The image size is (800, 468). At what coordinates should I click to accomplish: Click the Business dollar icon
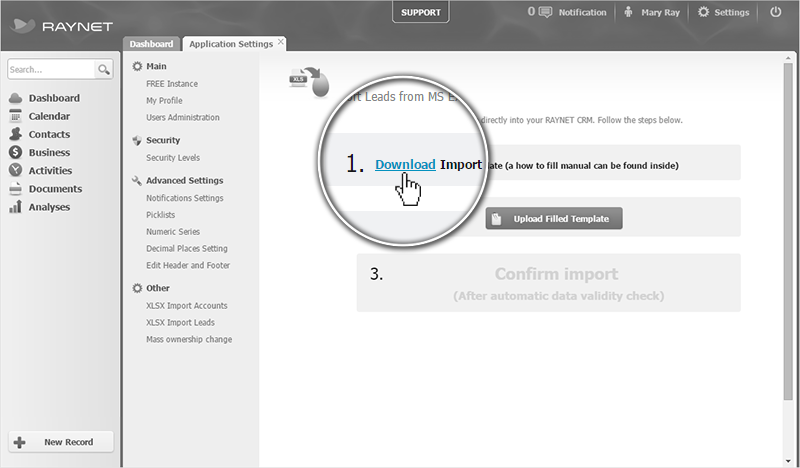[15, 152]
